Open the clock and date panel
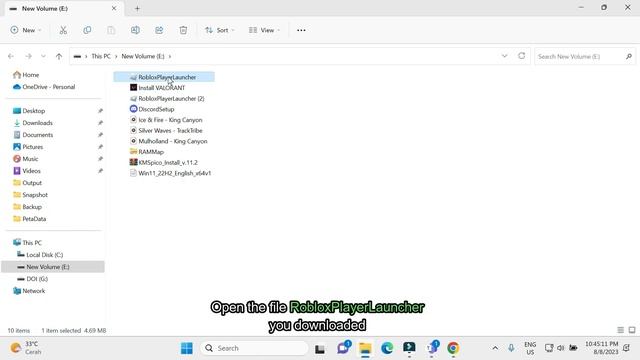This screenshot has height=360, width=640. pyautogui.click(x=602, y=348)
